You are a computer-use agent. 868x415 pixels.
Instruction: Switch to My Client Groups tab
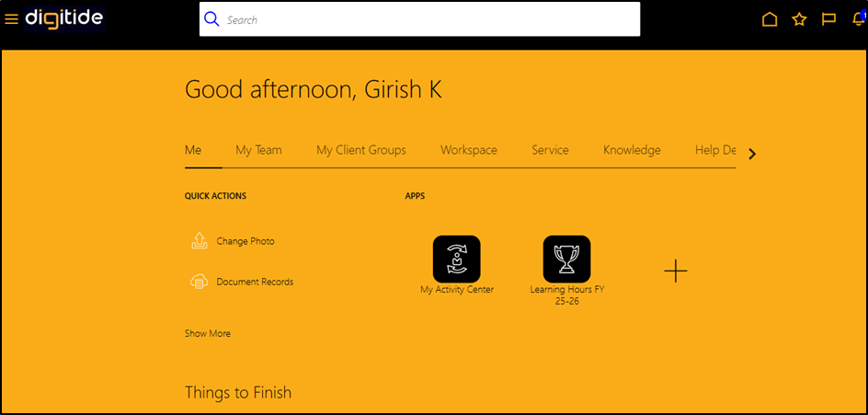pyautogui.click(x=361, y=150)
